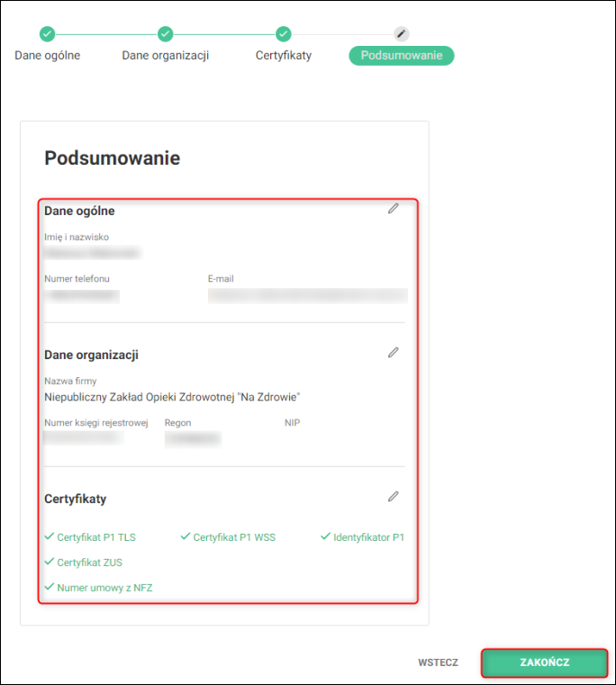Go to the Dane ogólne step label
The width and height of the screenshot is (616, 685).
click(47, 56)
